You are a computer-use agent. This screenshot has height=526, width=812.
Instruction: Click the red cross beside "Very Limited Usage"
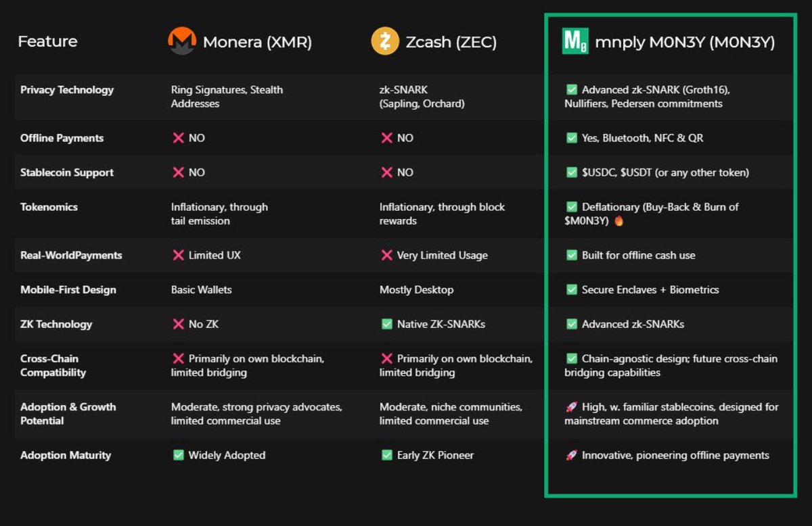[387, 255]
